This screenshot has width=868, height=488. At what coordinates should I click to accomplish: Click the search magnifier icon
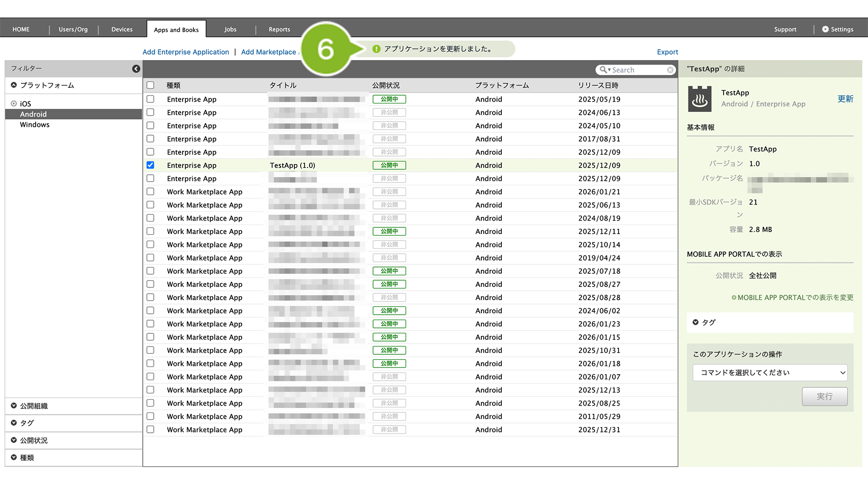click(x=603, y=70)
